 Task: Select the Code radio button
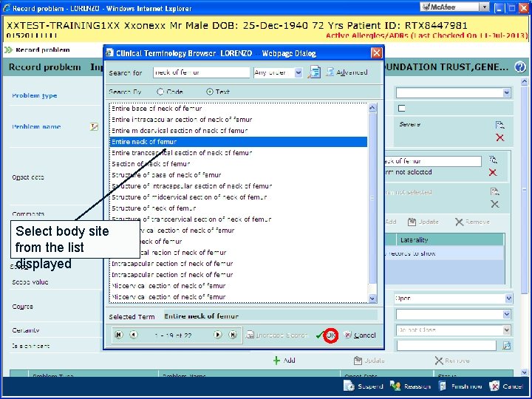(x=160, y=92)
